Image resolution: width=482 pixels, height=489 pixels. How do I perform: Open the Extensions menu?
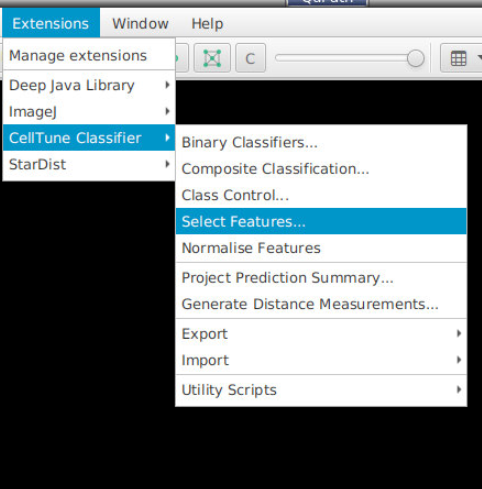point(51,23)
